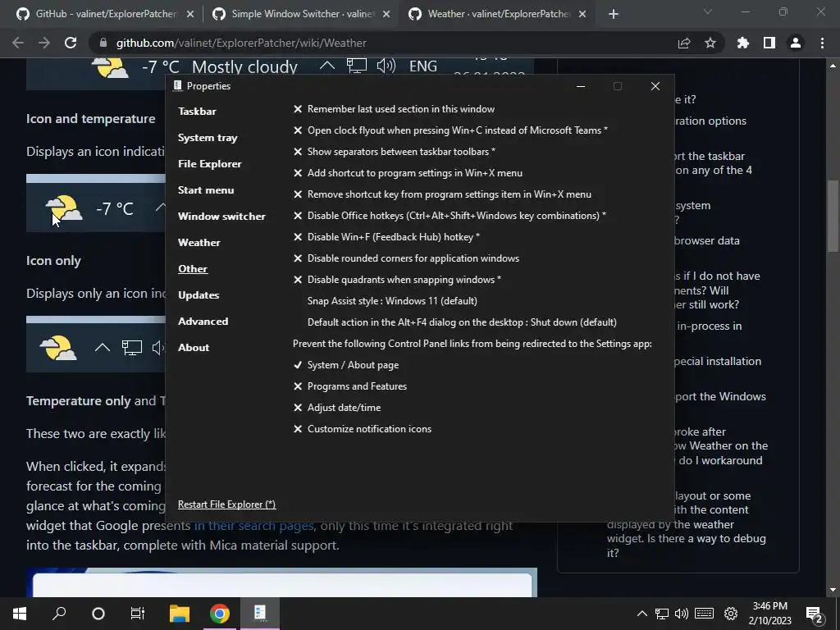Open Taskbar section in Properties
The height and width of the screenshot is (630, 840).
pos(197,112)
